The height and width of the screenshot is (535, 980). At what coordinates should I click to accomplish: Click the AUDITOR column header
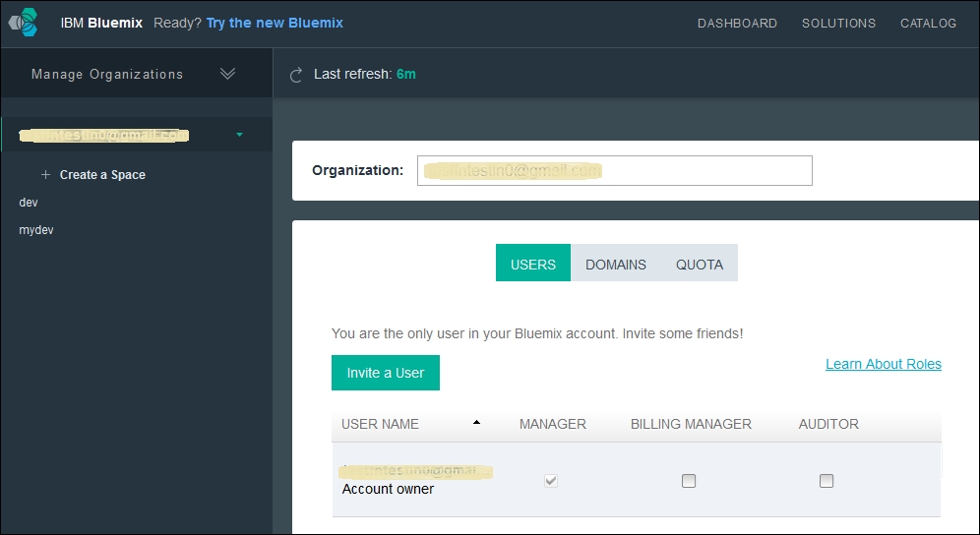pyautogui.click(x=828, y=424)
